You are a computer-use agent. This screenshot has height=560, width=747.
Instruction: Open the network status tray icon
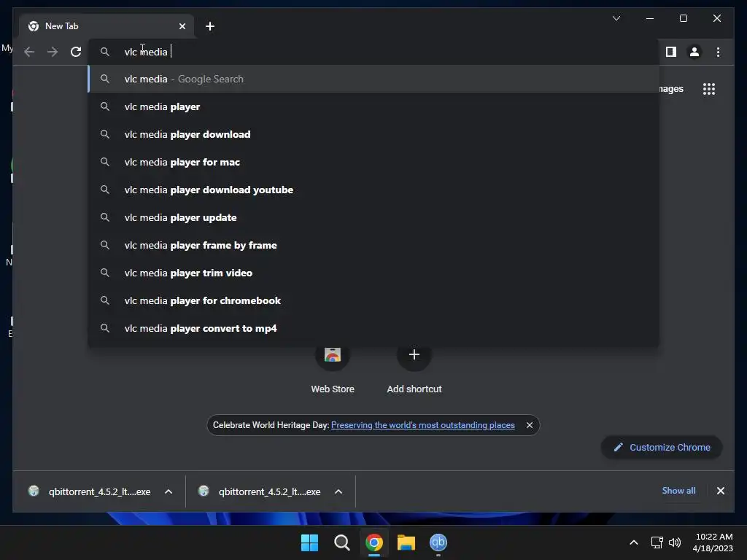pyautogui.click(x=657, y=542)
